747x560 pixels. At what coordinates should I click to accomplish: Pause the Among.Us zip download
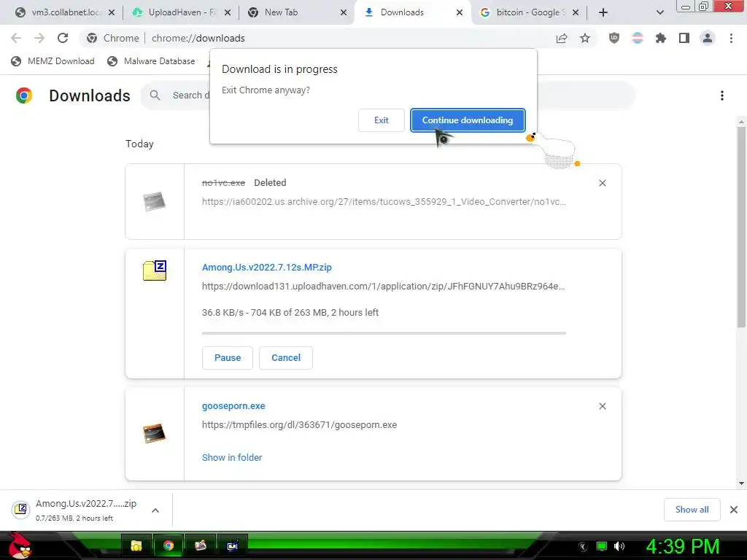(x=228, y=357)
